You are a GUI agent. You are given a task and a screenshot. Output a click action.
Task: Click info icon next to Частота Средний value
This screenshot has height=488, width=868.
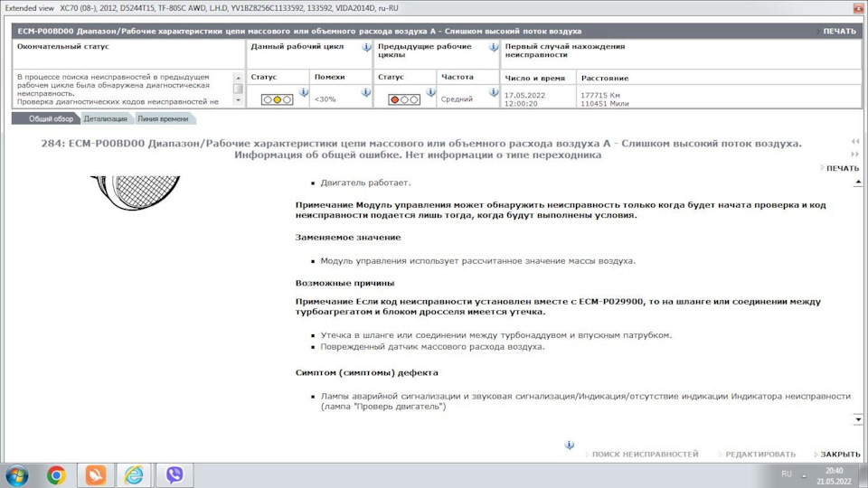point(494,92)
